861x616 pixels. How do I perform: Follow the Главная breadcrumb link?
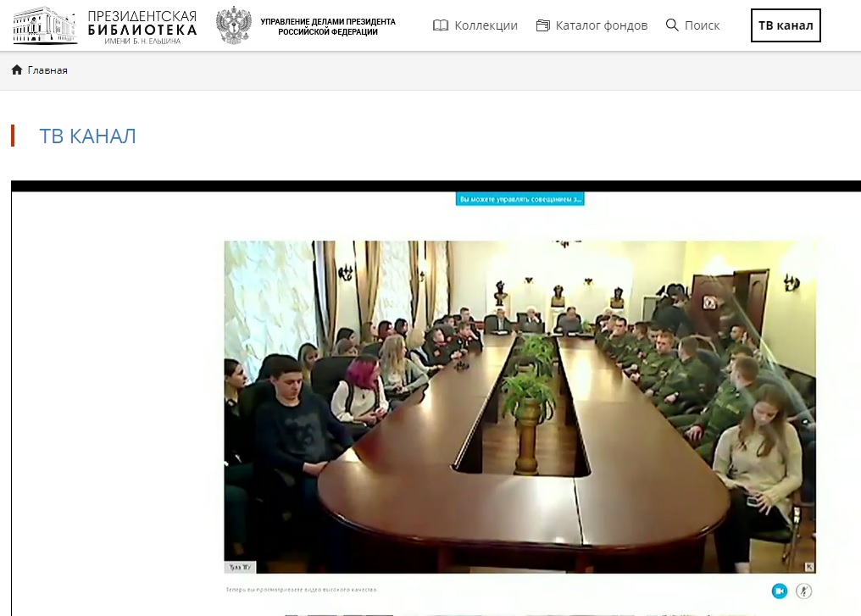[47, 70]
